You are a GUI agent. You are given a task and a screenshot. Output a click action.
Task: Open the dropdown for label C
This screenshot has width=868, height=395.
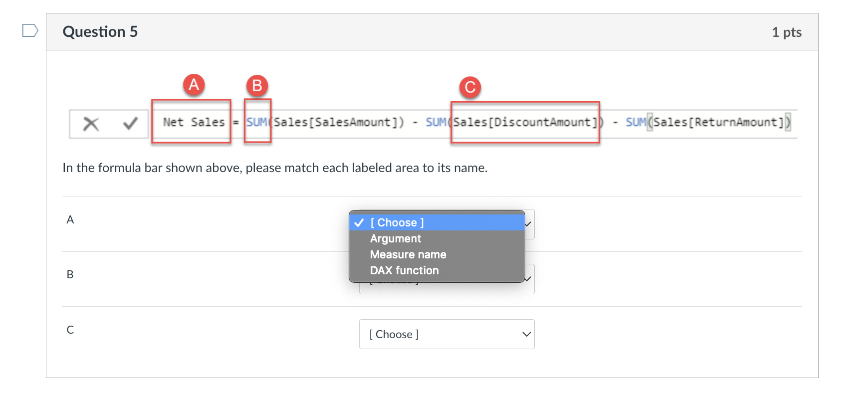coord(446,334)
